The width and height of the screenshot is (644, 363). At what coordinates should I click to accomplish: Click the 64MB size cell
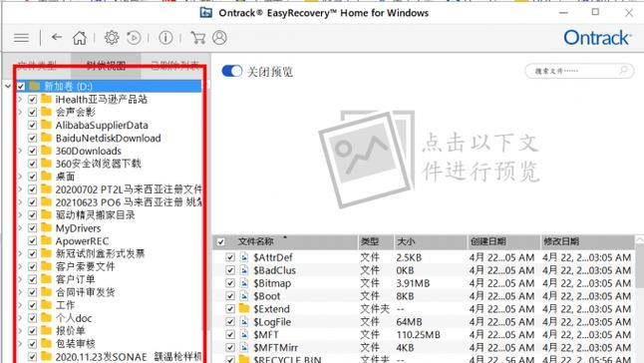coord(409,322)
